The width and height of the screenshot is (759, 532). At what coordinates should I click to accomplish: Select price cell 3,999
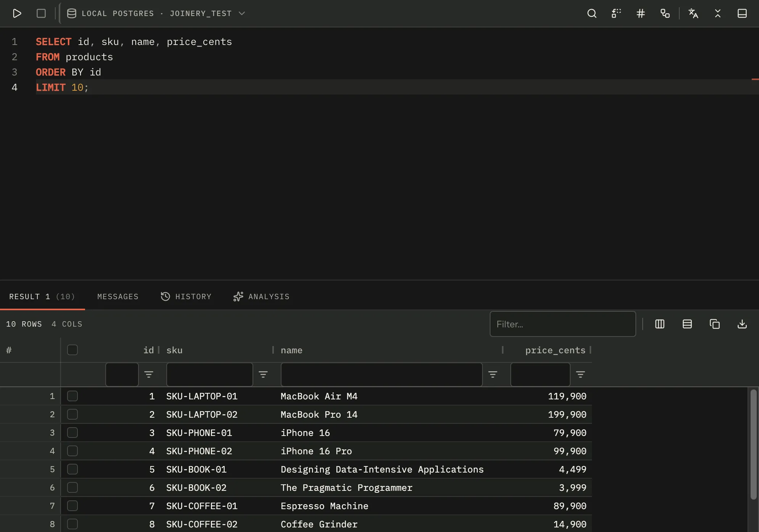(572, 488)
